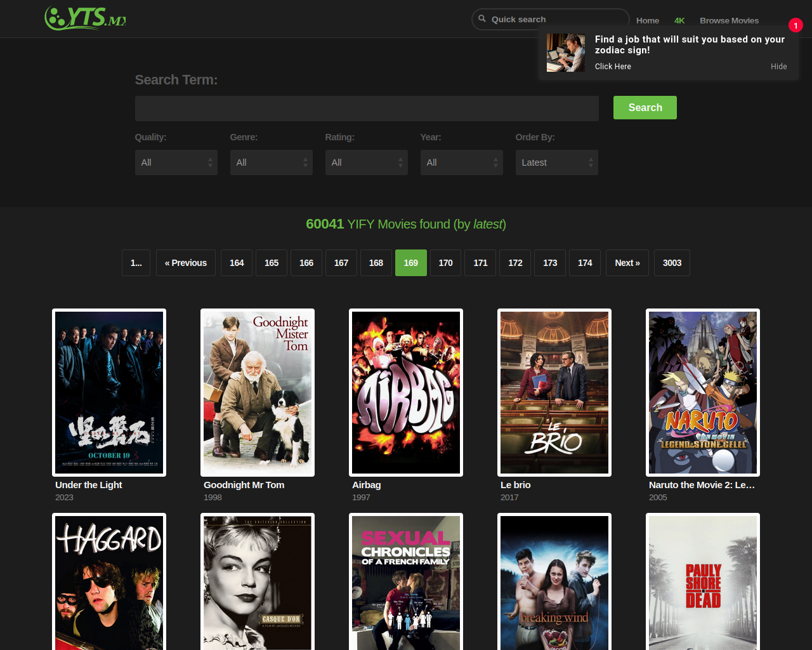Viewport: 812px width, 650px height.
Task: Click the 'Under the Light' title link
Action: tap(89, 485)
